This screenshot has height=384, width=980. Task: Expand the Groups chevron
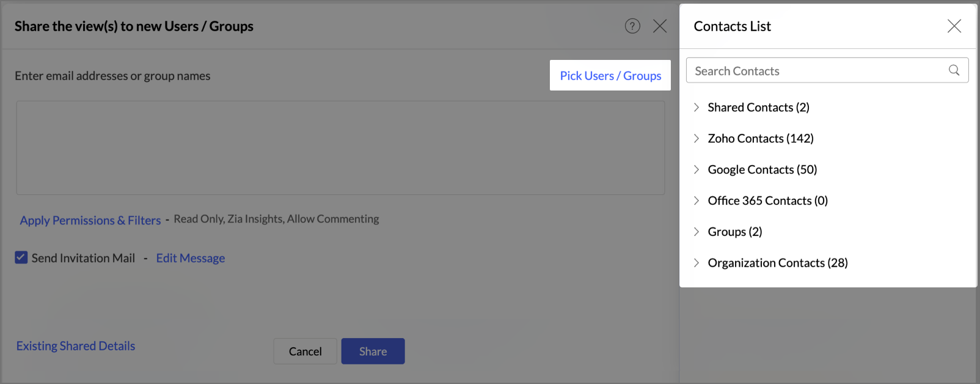click(x=697, y=232)
